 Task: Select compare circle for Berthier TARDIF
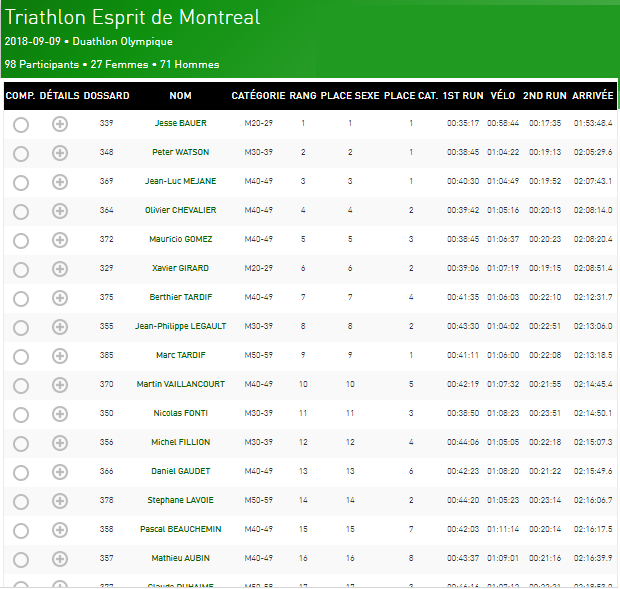pos(21,299)
